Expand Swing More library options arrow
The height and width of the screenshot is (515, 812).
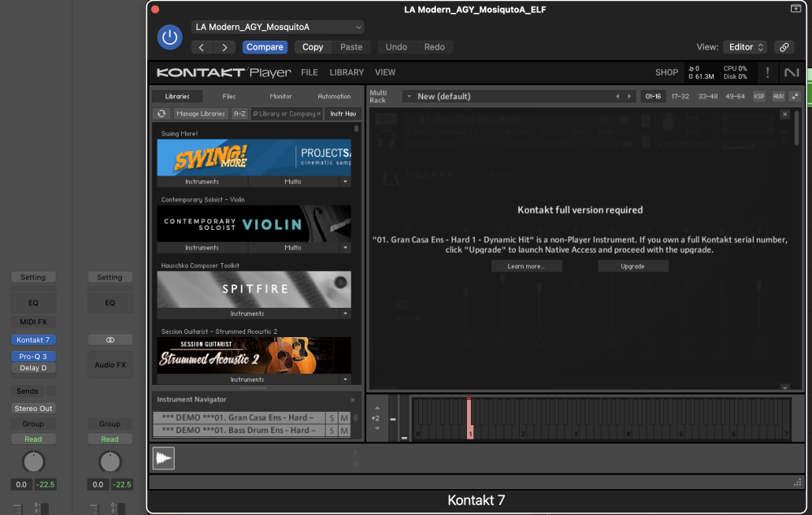coord(345,182)
